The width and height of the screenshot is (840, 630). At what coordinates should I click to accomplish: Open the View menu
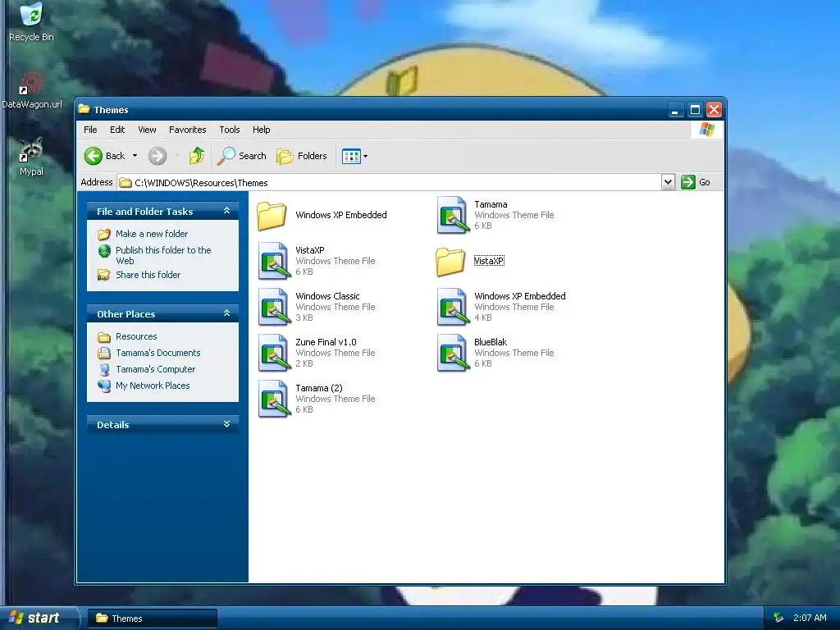(x=147, y=130)
